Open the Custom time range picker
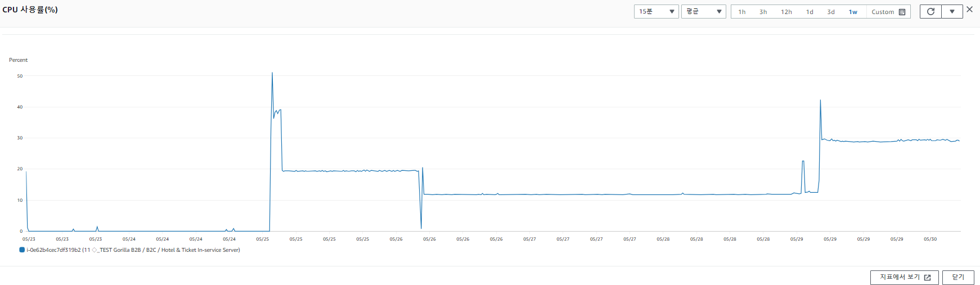Image resolution: width=980 pixels, height=285 pixels. [888, 12]
